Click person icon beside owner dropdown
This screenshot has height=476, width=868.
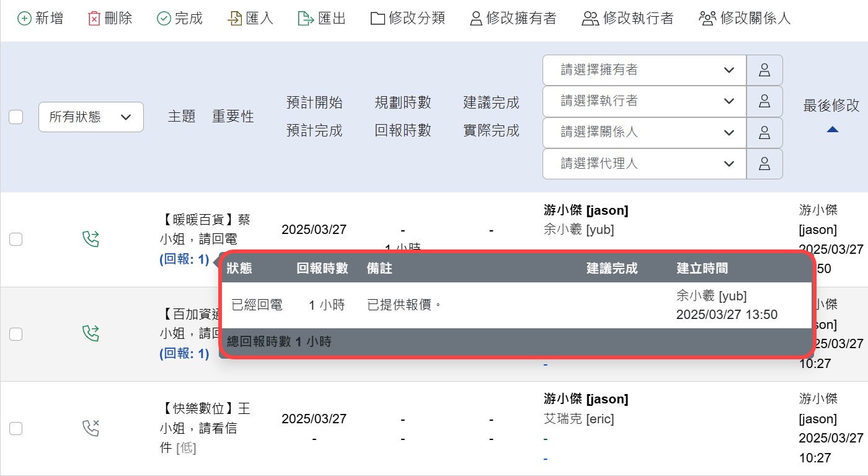pos(764,70)
